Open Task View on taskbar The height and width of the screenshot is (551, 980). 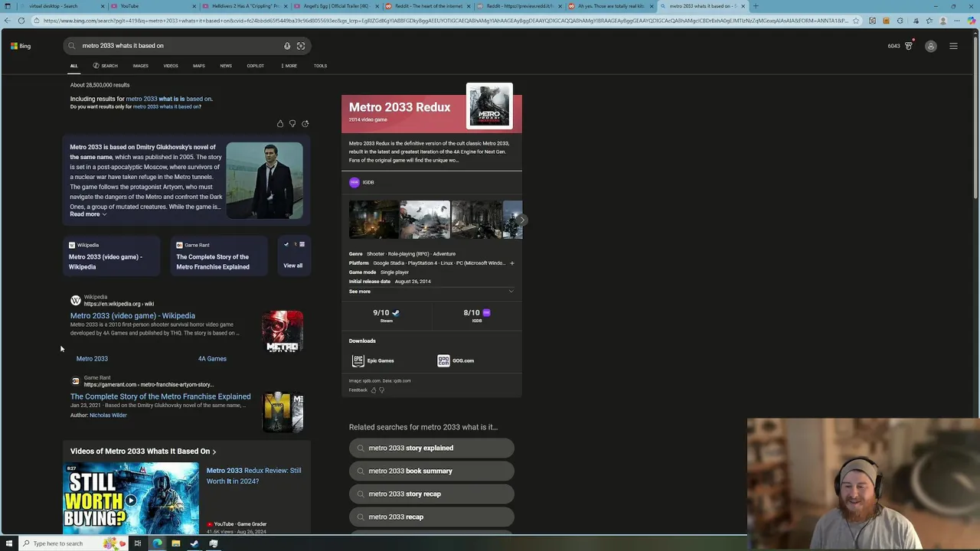[x=138, y=543]
